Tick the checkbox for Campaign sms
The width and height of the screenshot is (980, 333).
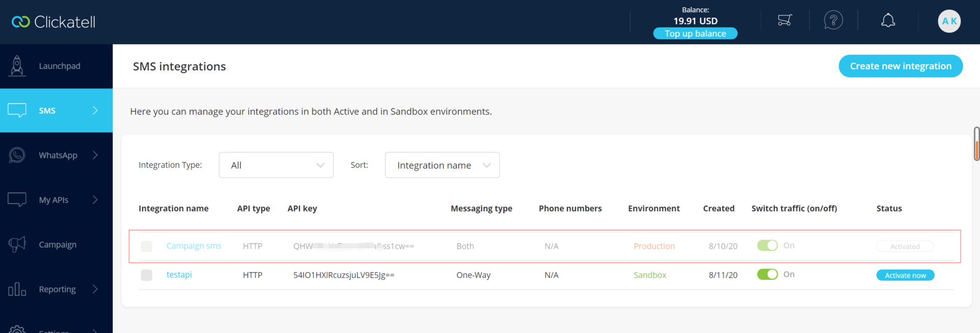[x=146, y=246]
